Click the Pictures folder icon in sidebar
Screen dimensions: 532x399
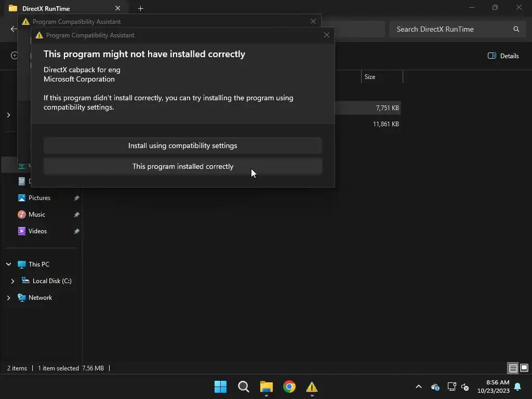(21, 198)
